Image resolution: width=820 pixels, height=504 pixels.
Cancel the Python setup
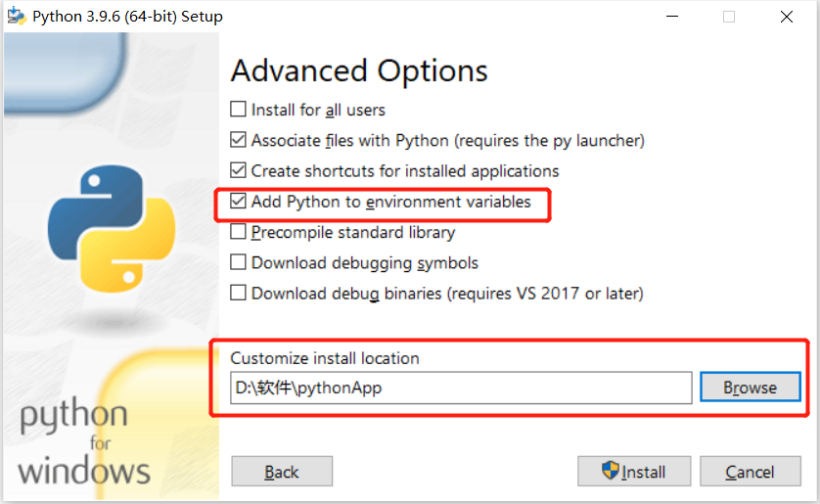tap(750, 472)
